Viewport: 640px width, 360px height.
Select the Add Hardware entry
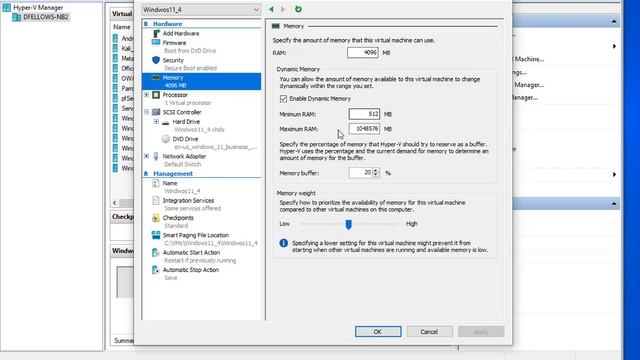181,33
